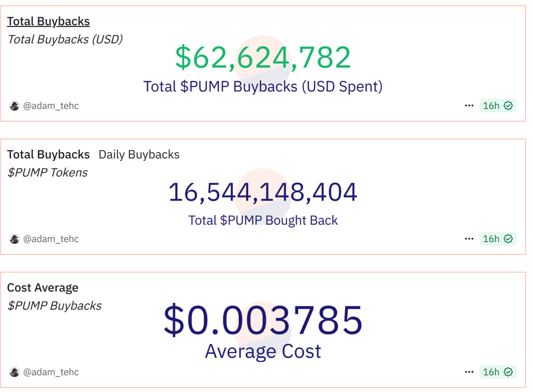Open the underlined Total Buybacks title link

[48, 21]
